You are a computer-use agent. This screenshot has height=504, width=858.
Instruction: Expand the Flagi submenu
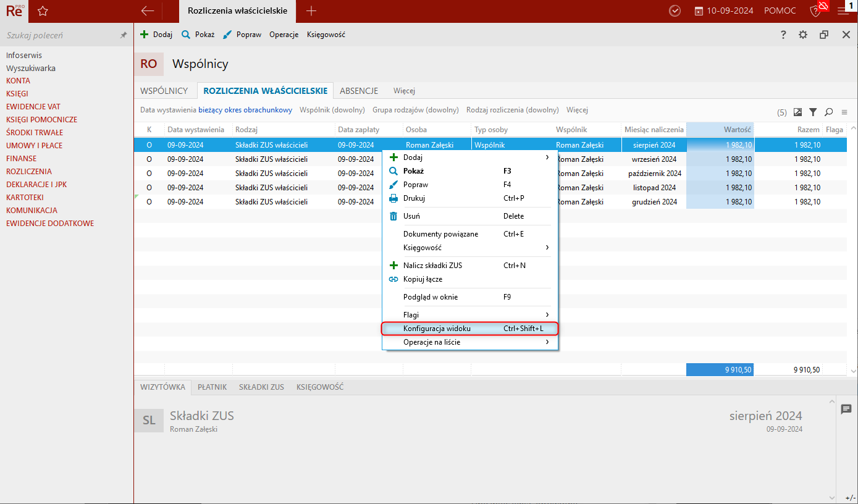tap(469, 315)
